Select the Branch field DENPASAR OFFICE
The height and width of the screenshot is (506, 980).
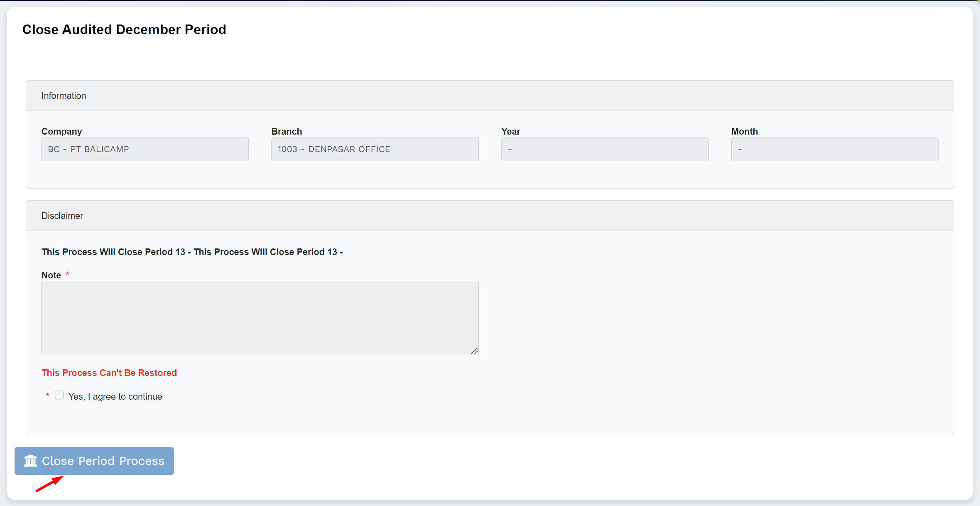click(x=375, y=149)
